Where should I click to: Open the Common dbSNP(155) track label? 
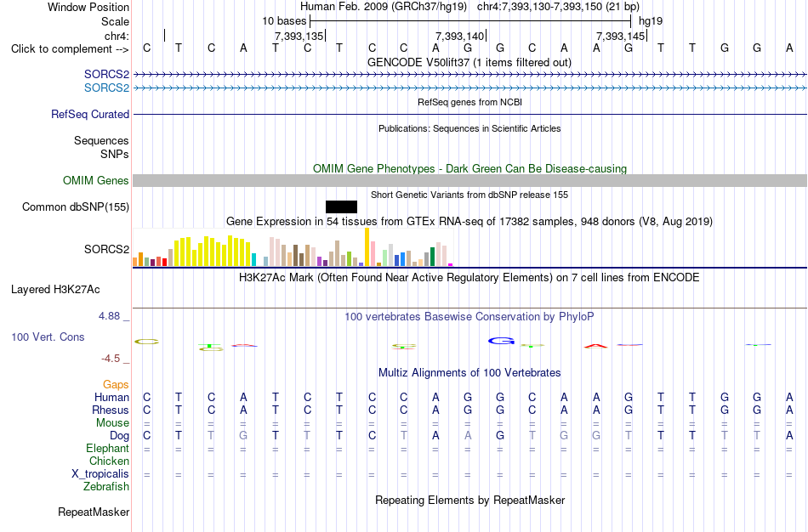click(76, 207)
